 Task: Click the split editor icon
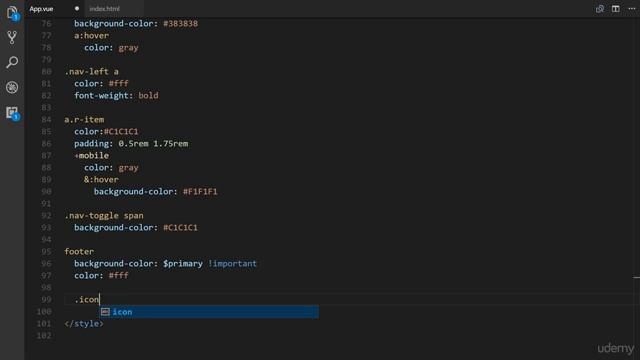[x=616, y=9]
